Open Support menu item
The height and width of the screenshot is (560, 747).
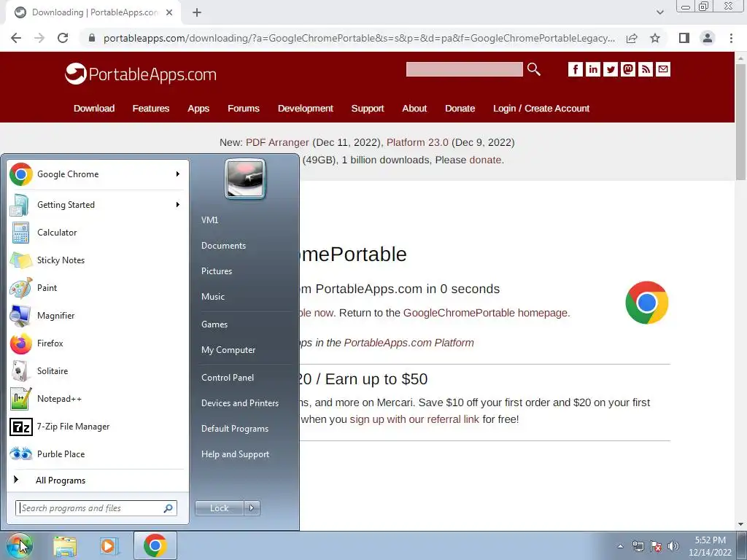pyautogui.click(x=368, y=108)
